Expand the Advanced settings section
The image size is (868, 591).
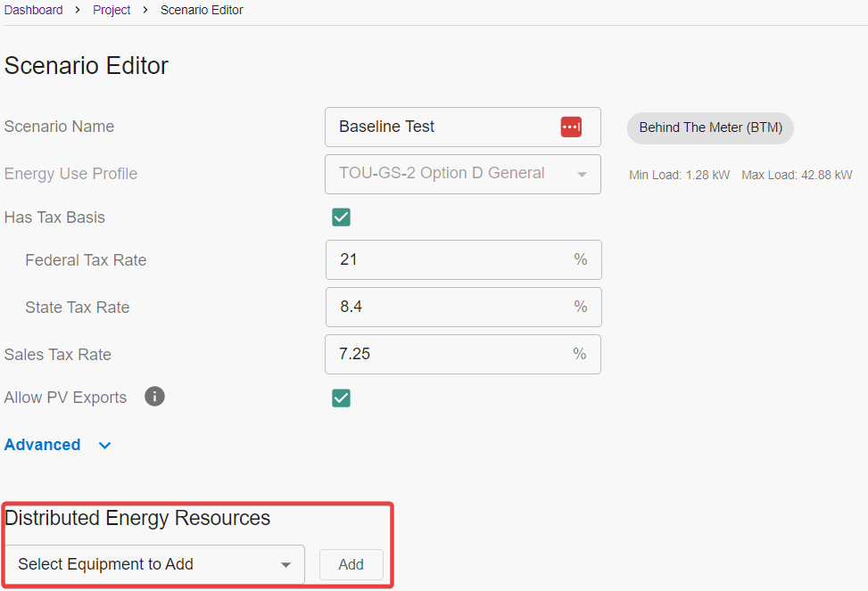pos(43,445)
